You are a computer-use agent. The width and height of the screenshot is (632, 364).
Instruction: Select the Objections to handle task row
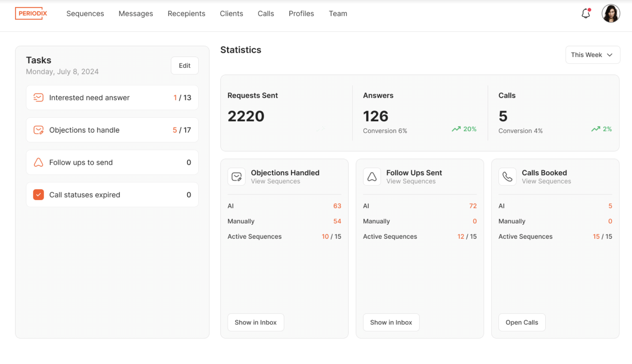click(x=112, y=130)
